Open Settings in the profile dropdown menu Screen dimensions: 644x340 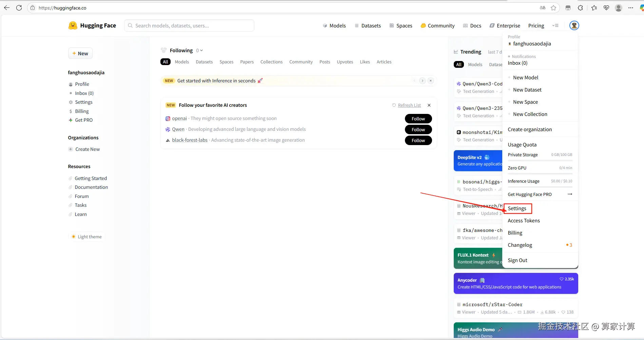click(517, 208)
